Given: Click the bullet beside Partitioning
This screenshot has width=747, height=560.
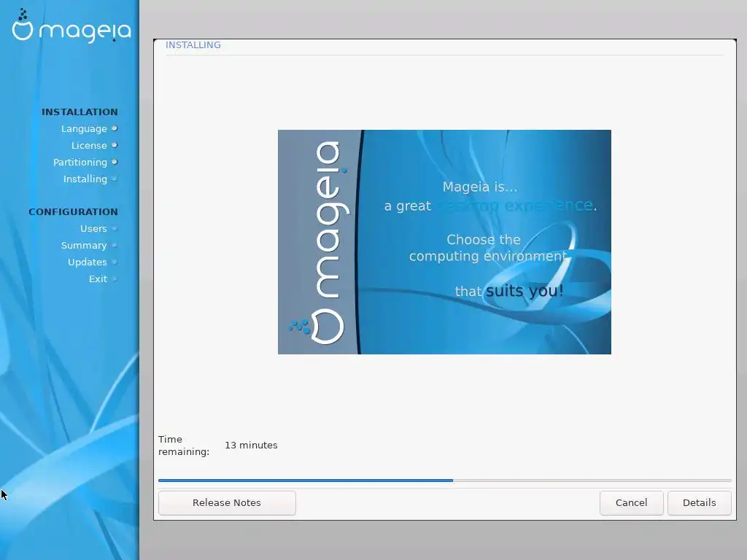Looking at the screenshot, I should point(115,162).
